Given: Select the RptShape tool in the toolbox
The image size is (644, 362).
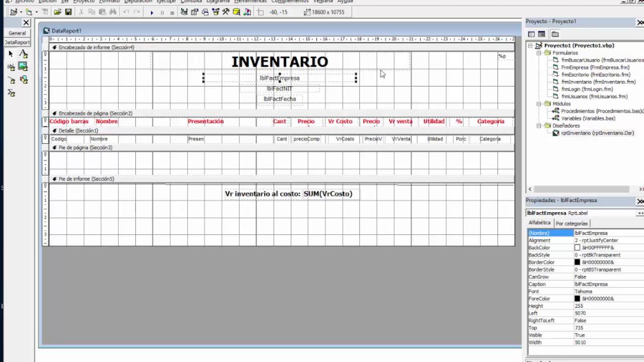Looking at the screenshot, I should pos(23,79).
